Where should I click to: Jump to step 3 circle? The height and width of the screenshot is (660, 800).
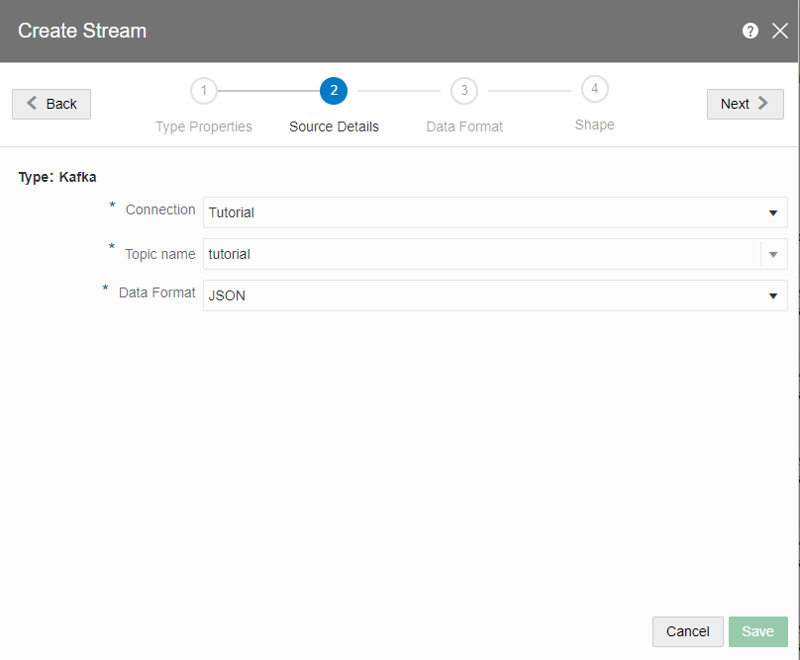[x=464, y=91]
